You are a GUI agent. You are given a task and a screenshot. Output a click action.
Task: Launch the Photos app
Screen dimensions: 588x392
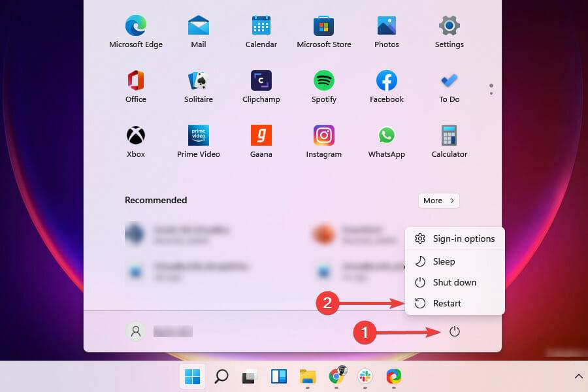tap(387, 32)
